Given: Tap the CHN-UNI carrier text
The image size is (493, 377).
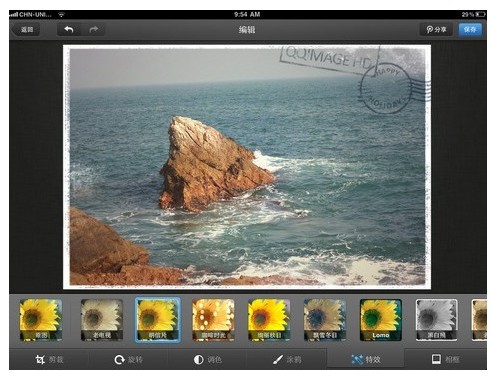Looking at the screenshot, I should [x=35, y=14].
